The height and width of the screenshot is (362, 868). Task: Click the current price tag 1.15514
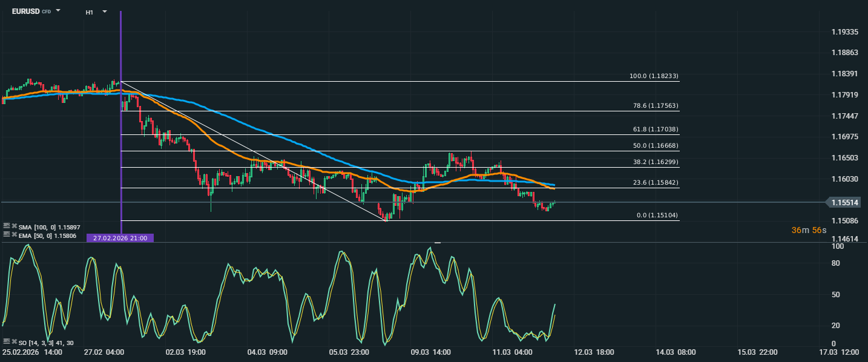[846, 203]
